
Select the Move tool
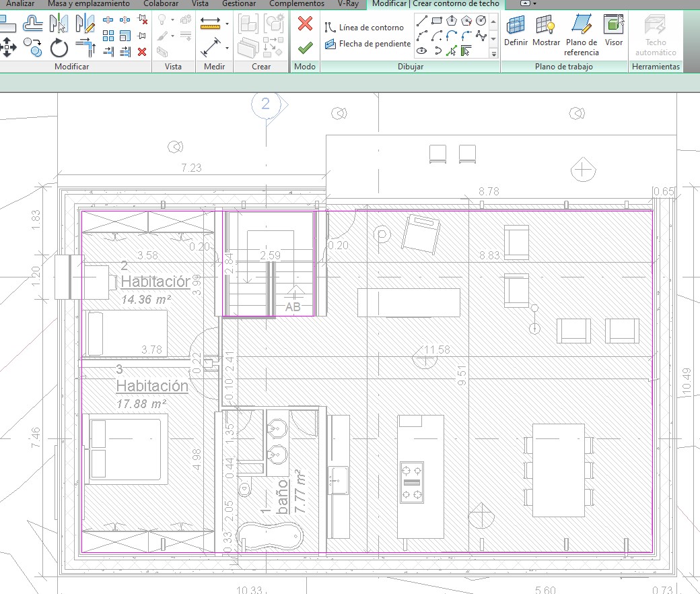[x=8, y=47]
